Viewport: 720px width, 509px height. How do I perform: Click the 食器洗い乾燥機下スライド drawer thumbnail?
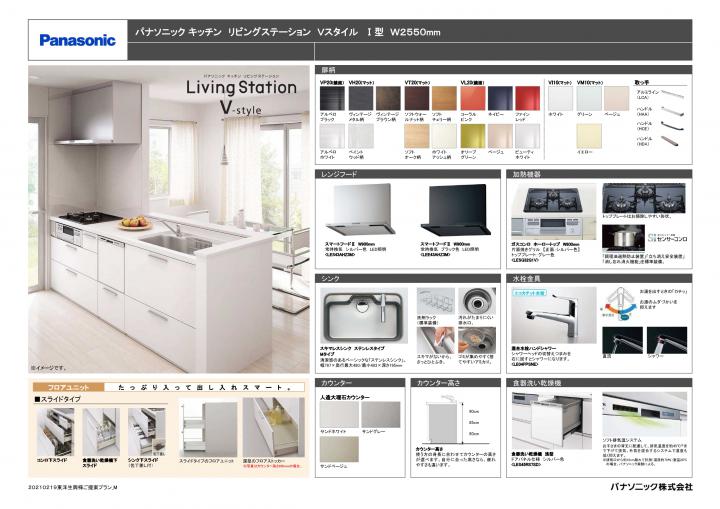[x=101, y=432]
